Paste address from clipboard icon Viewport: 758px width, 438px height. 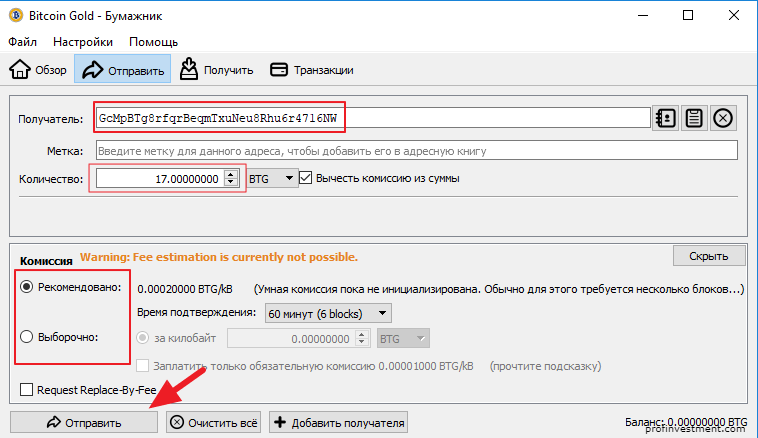[694, 118]
